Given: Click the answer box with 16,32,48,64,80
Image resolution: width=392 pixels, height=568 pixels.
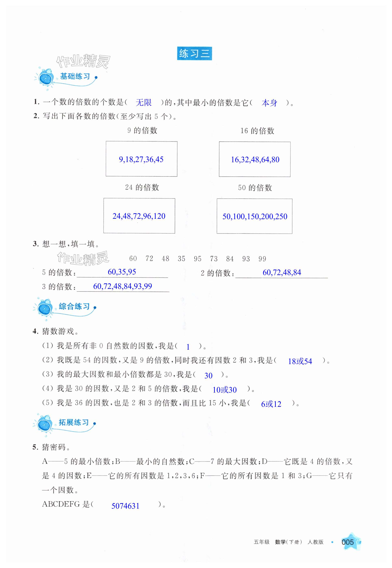Looking at the screenshot, I should tap(254, 159).
